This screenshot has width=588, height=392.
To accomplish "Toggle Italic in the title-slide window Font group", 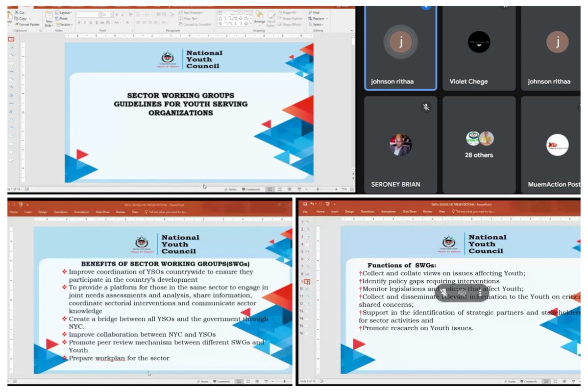I will point(84,23).
